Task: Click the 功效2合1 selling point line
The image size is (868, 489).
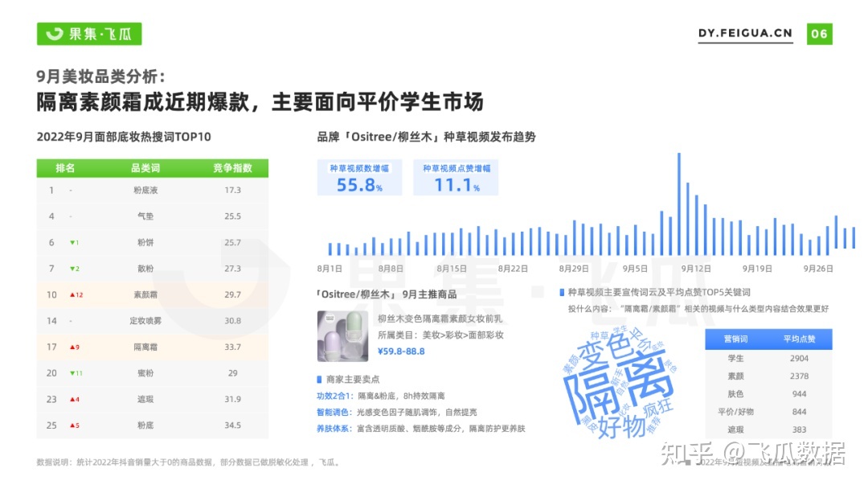Action: (381, 396)
